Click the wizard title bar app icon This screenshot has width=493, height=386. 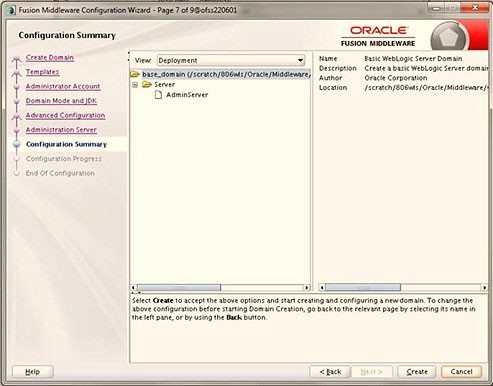(11, 10)
